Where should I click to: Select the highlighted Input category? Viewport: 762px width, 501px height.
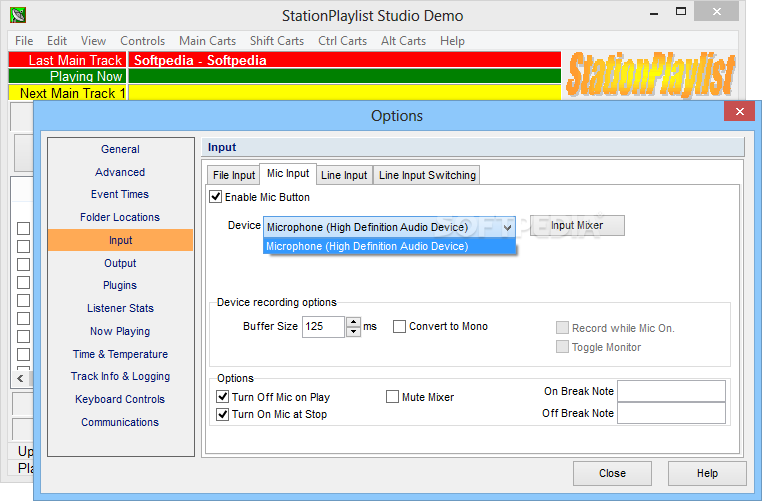pos(120,240)
